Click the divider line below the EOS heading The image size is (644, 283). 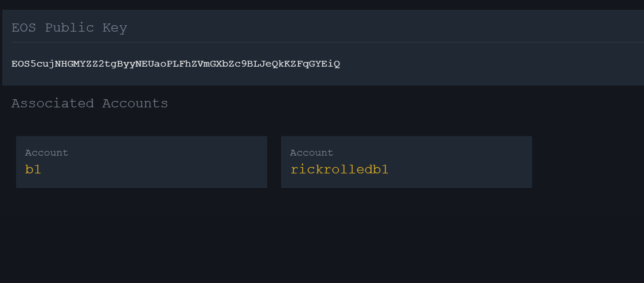pos(328,42)
